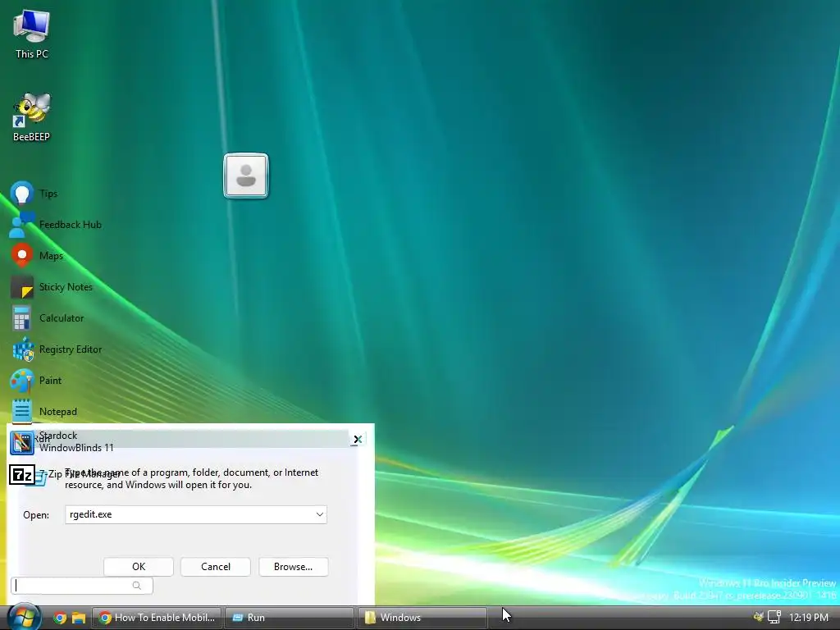The image size is (840, 630).
Task: Click the user account picture tile
Action: 246,176
